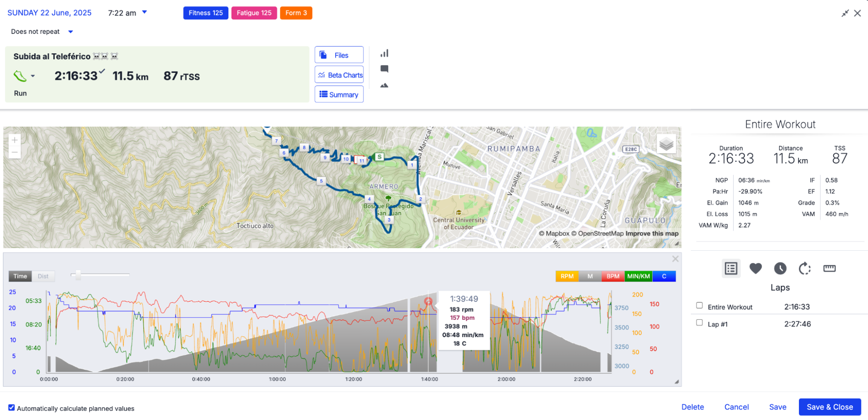Toggle the BPM chart series

pyautogui.click(x=613, y=276)
